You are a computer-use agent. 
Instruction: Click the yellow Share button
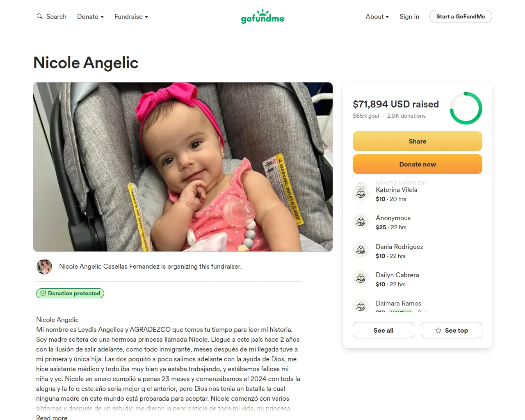pyautogui.click(x=418, y=141)
